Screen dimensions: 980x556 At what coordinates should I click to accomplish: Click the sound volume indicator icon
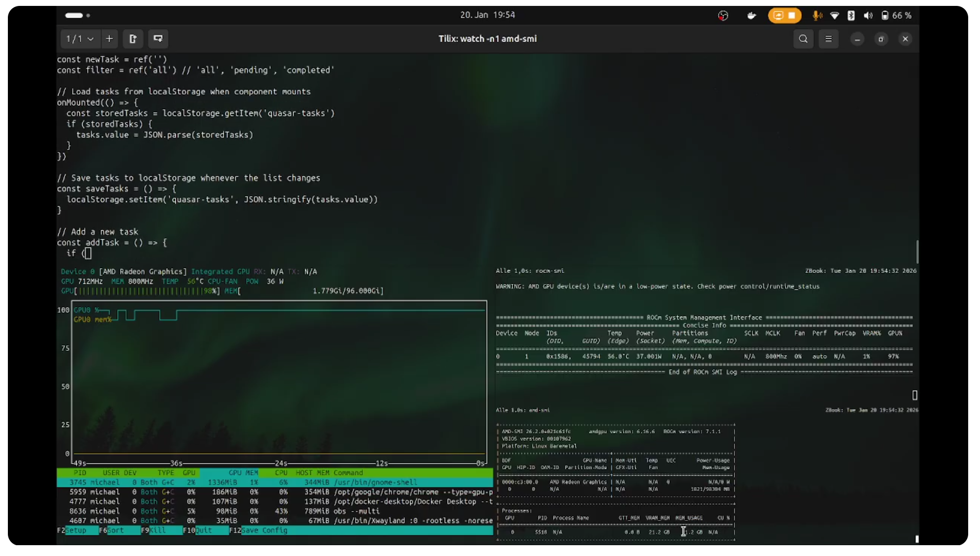(x=868, y=16)
